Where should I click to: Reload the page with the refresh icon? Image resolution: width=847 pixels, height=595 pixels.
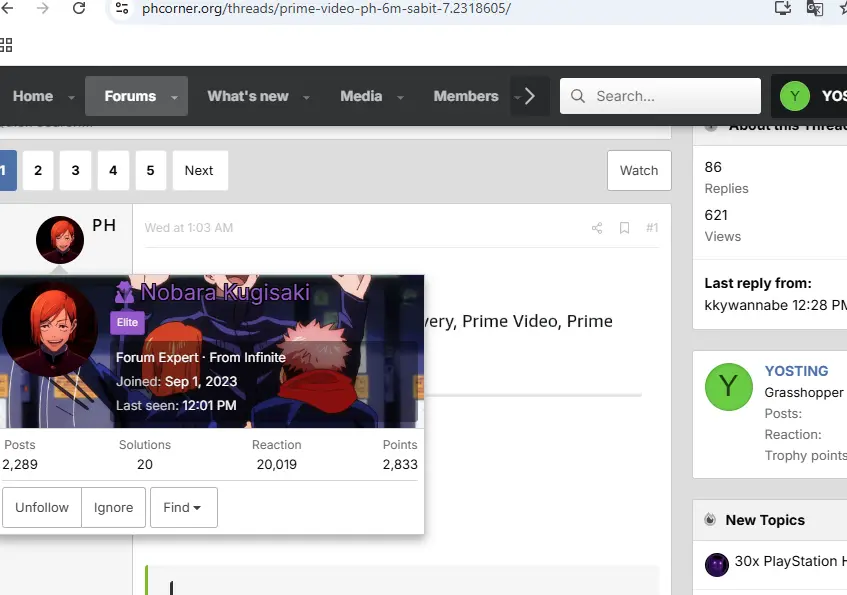tap(79, 8)
